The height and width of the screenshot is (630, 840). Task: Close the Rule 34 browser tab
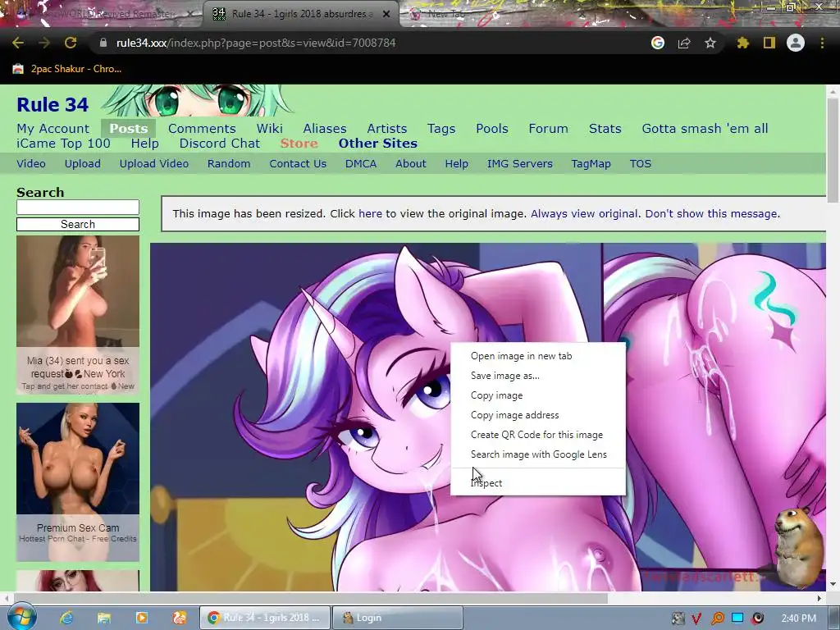click(x=386, y=14)
